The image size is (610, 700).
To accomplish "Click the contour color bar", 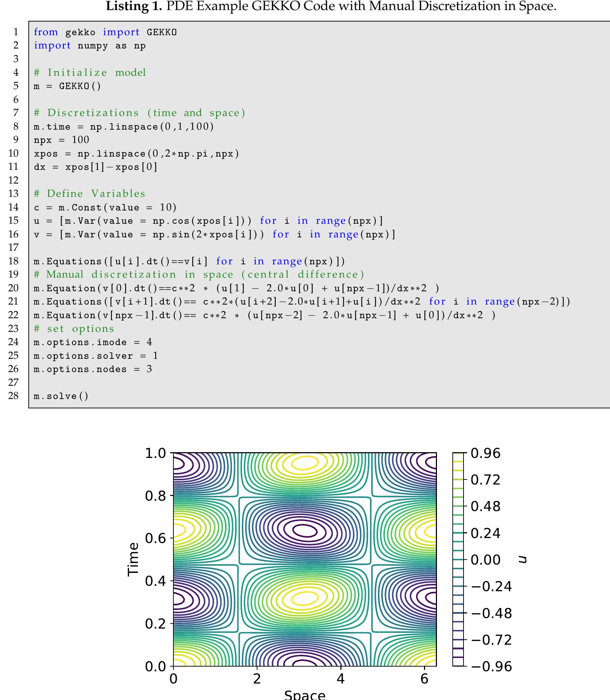I will pyautogui.click(x=458, y=559).
